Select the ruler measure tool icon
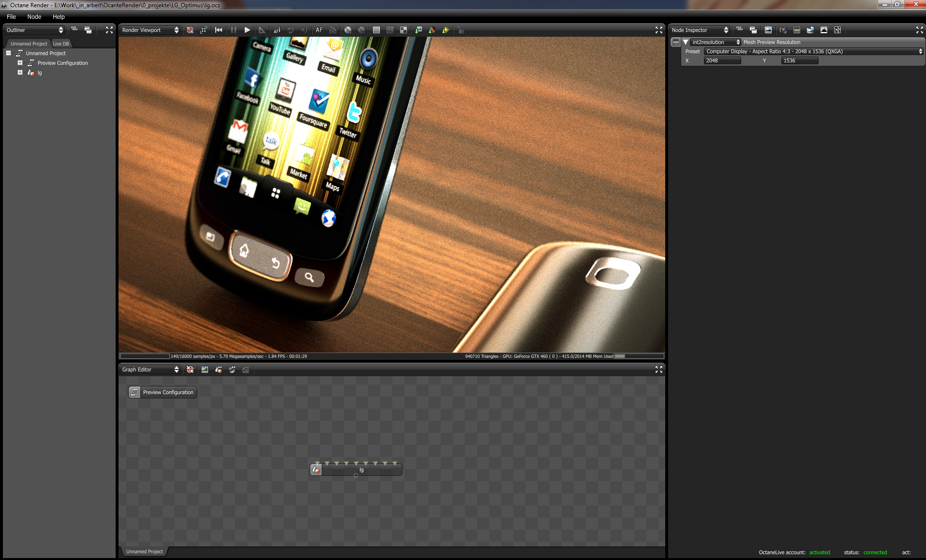The image size is (926, 560). pos(262,30)
